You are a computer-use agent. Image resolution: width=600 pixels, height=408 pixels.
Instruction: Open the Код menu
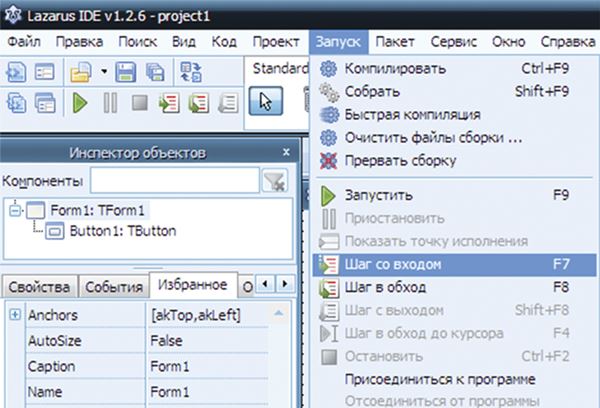click(x=224, y=42)
